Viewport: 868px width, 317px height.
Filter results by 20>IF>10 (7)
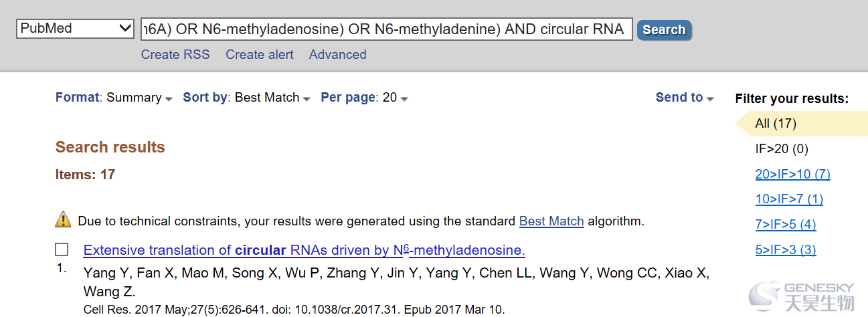[x=792, y=174]
